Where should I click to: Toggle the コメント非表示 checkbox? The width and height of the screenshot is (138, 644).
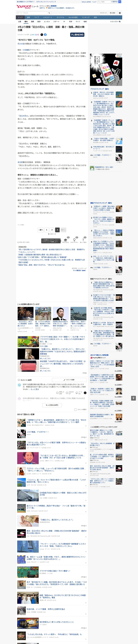[75, 409]
